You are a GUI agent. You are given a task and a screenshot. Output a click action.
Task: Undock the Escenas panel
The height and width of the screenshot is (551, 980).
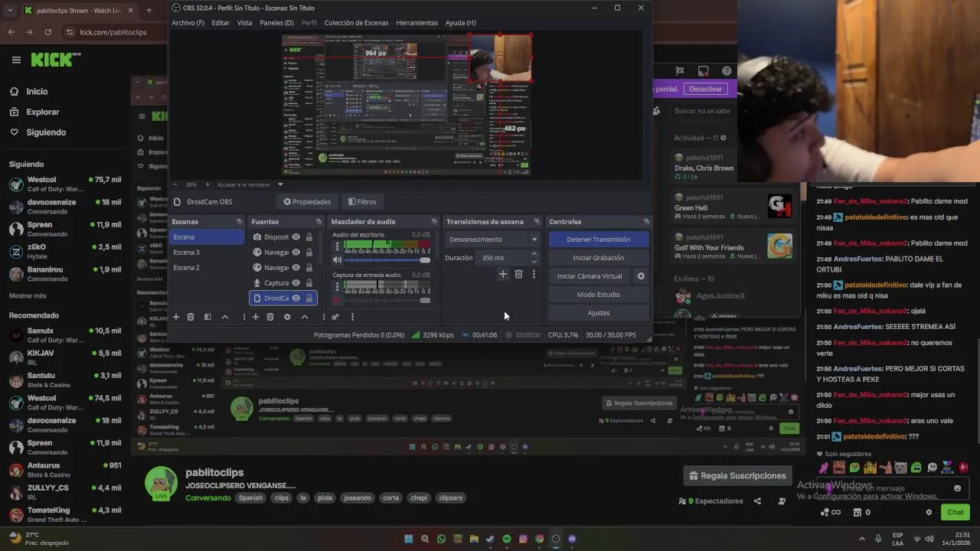click(239, 222)
